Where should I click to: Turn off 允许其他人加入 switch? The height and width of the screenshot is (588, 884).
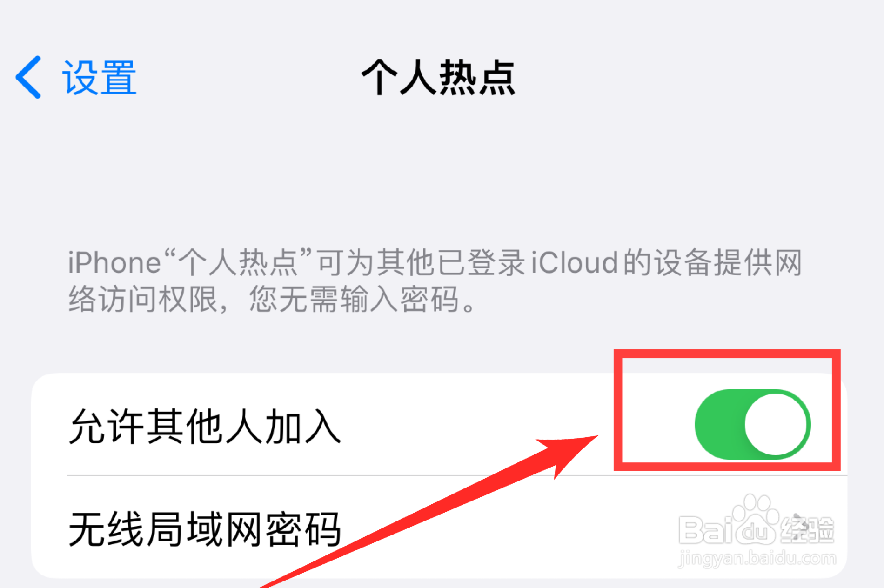coord(752,424)
